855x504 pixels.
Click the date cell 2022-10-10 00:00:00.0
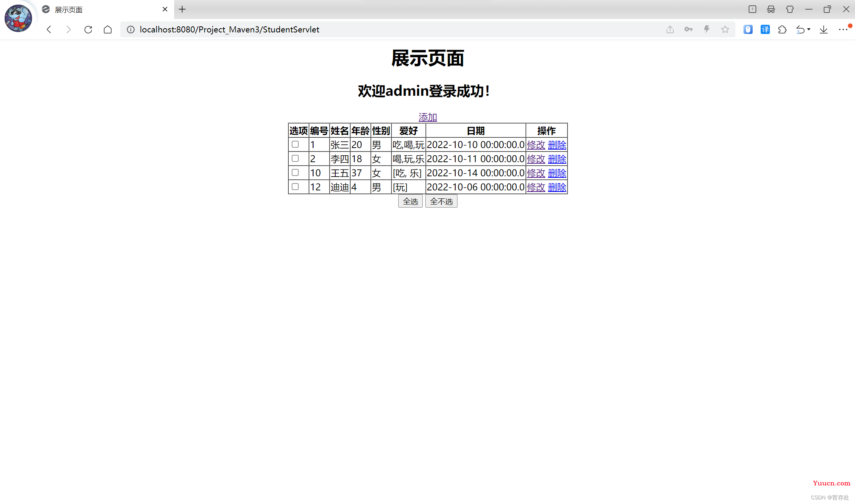(x=476, y=145)
